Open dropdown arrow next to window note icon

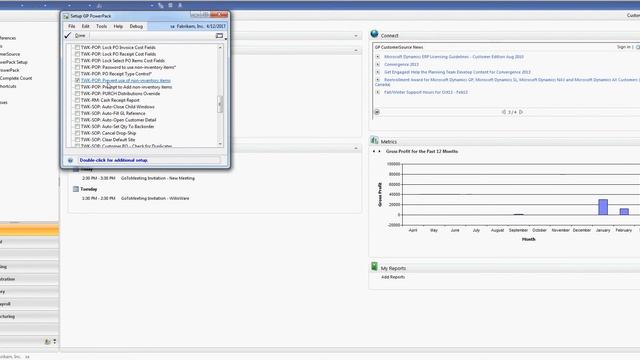(225, 39)
